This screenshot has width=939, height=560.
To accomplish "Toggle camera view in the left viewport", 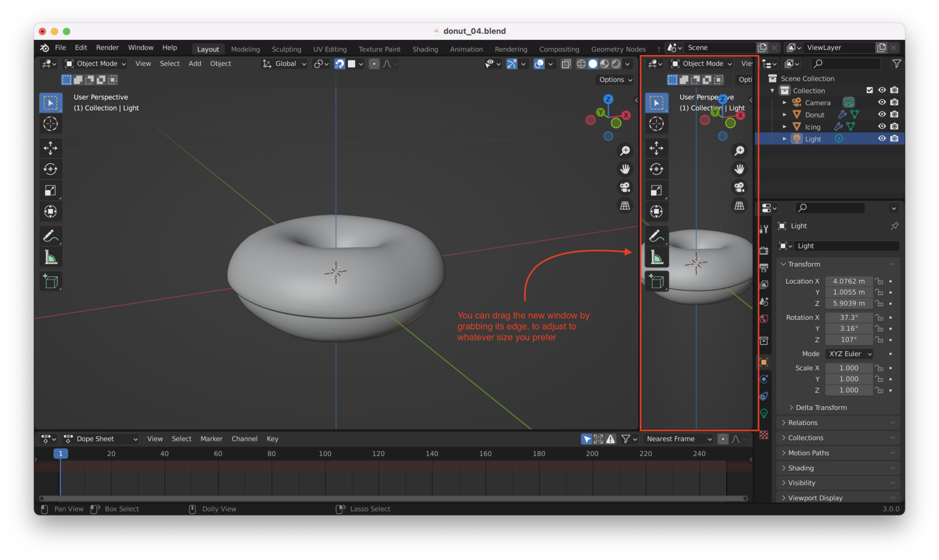I will (625, 187).
